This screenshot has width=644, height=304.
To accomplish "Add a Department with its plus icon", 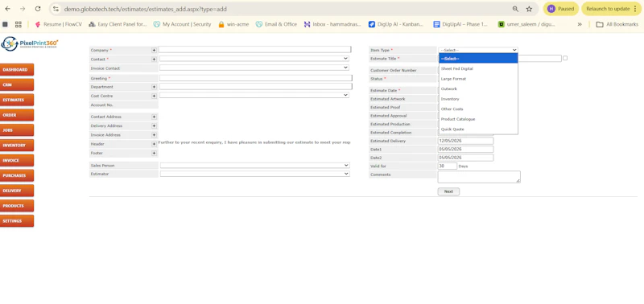I will [154, 87].
